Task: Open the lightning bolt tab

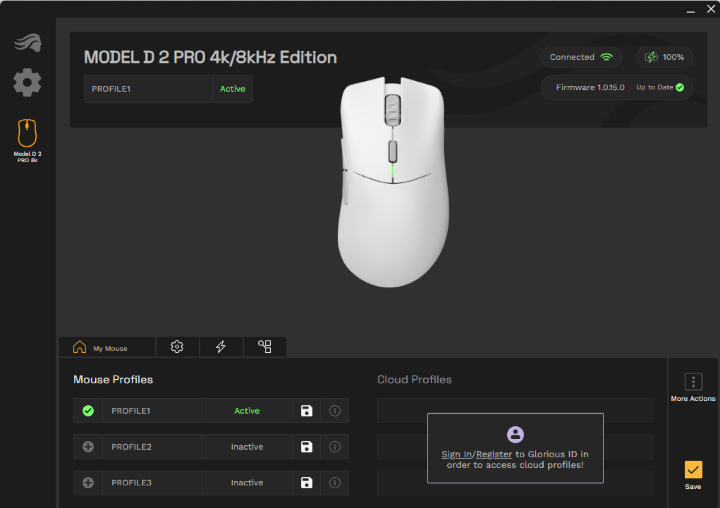Action: [x=221, y=347]
